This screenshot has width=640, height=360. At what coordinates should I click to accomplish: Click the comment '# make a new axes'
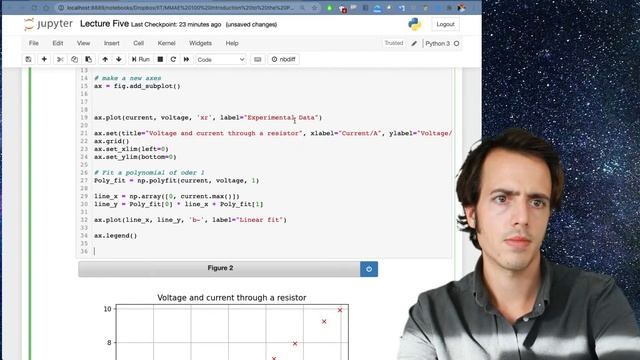(128, 78)
